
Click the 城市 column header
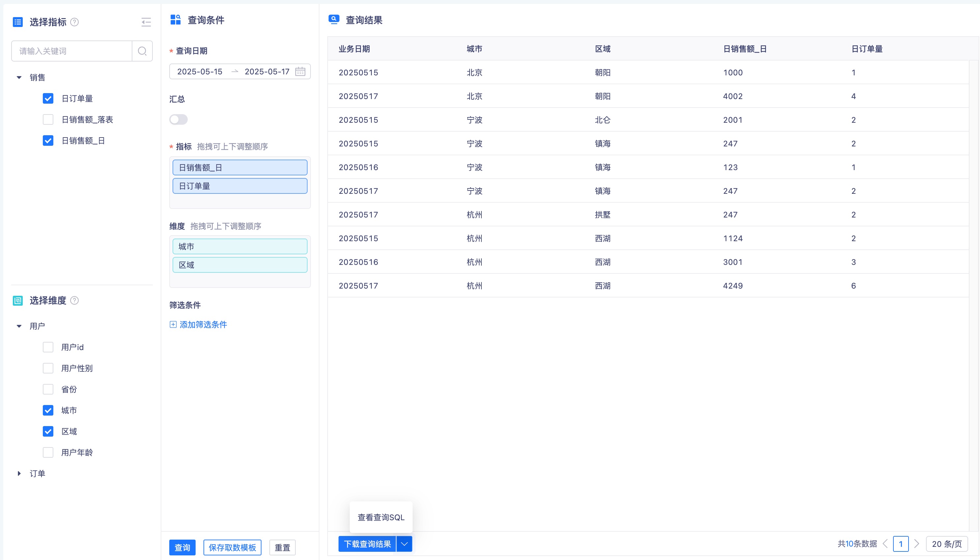474,49
